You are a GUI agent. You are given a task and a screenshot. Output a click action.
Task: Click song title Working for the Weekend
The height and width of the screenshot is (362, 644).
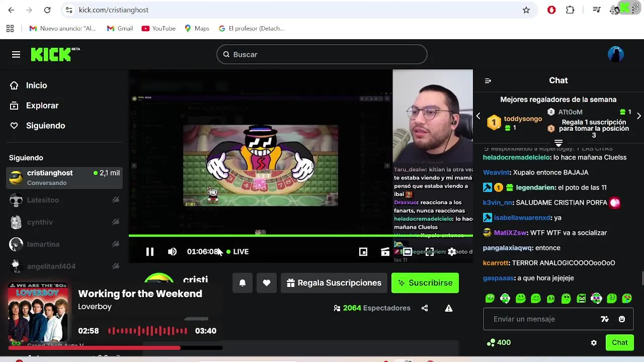tap(140, 294)
